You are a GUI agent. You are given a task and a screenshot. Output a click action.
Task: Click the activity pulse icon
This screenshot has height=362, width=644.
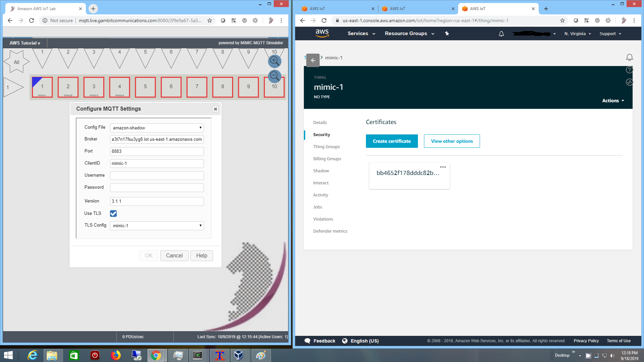pos(630,82)
